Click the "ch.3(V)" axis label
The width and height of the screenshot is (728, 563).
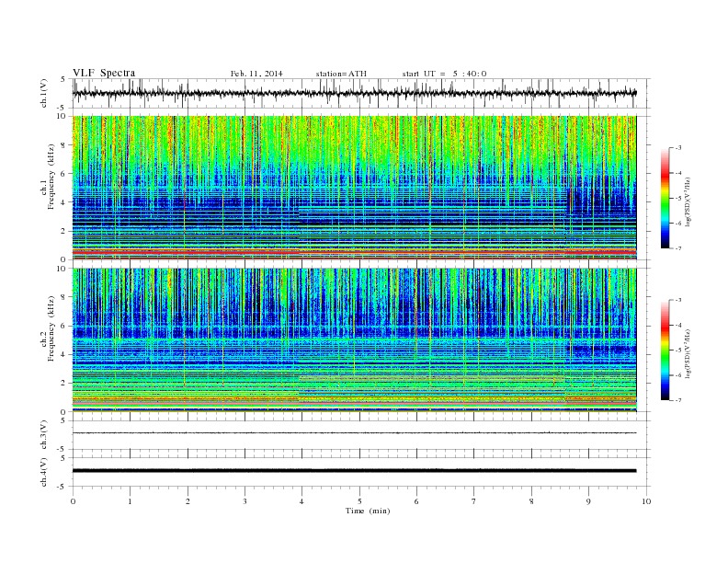click(x=44, y=435)
